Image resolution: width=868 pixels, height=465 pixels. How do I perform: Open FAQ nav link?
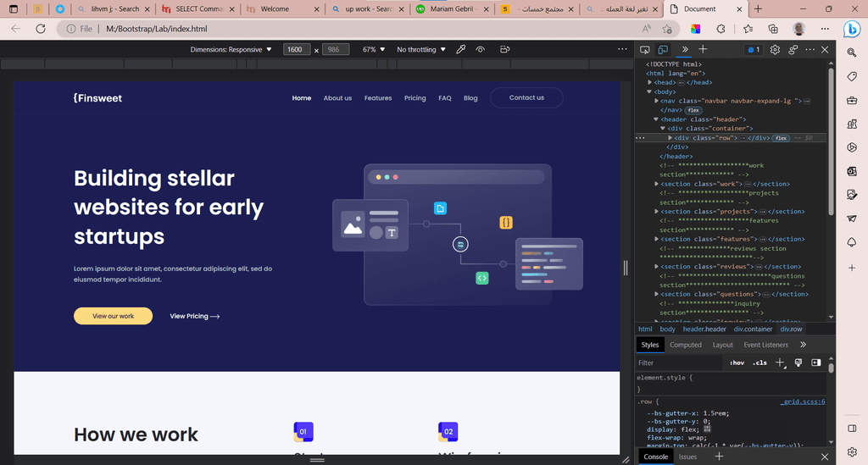point(445,98)
